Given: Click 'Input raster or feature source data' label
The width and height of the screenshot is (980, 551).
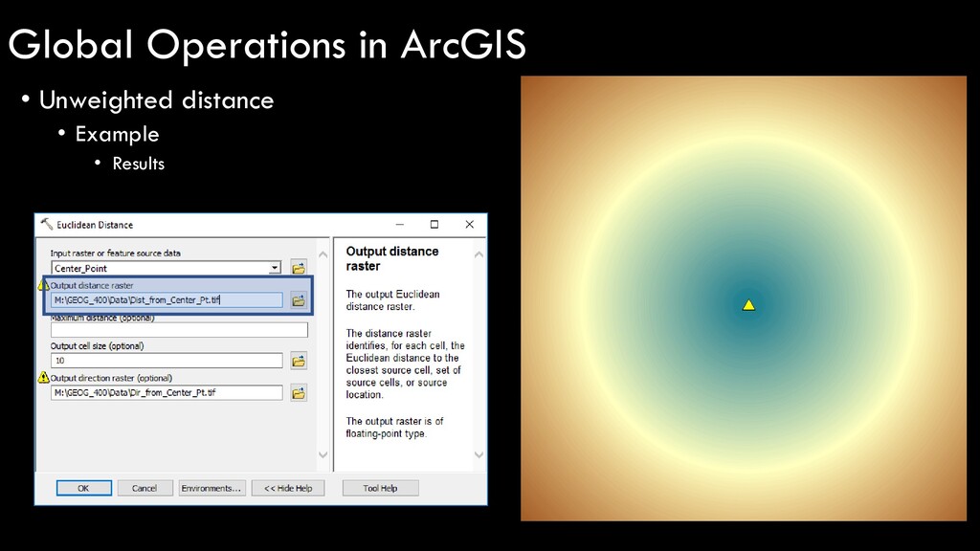Looking at the screenshot, I should [116, 253].
